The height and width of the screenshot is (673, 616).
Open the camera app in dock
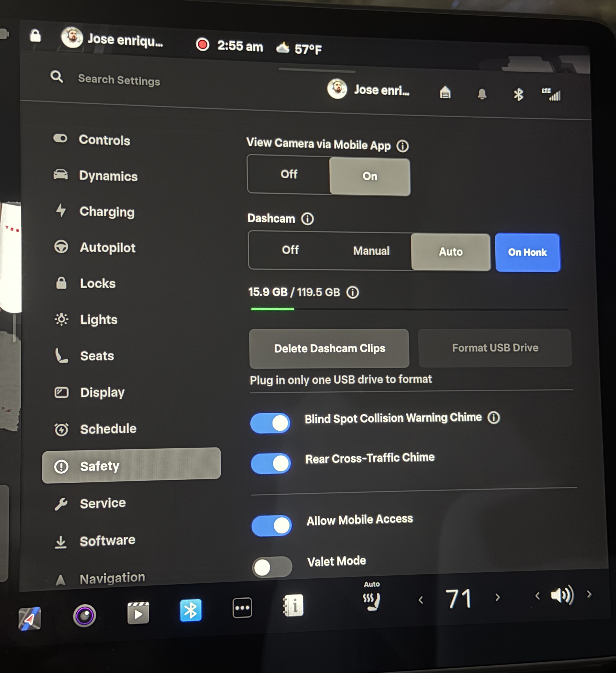coord(84,615)
